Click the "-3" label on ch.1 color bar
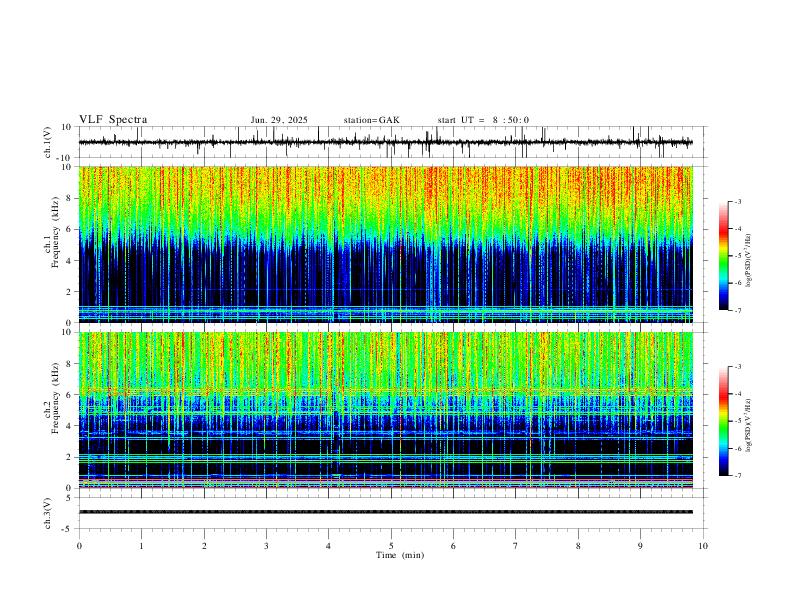 (x=737, y=201)
